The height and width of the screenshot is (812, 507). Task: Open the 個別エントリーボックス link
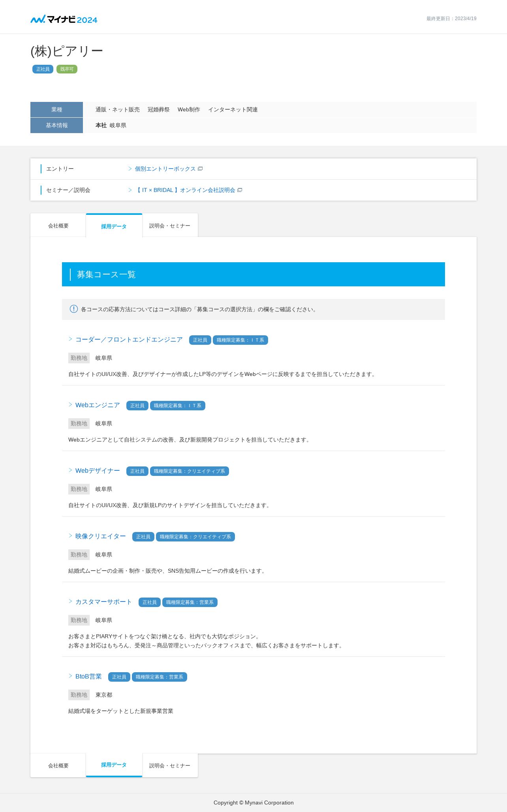pos(165,169)
